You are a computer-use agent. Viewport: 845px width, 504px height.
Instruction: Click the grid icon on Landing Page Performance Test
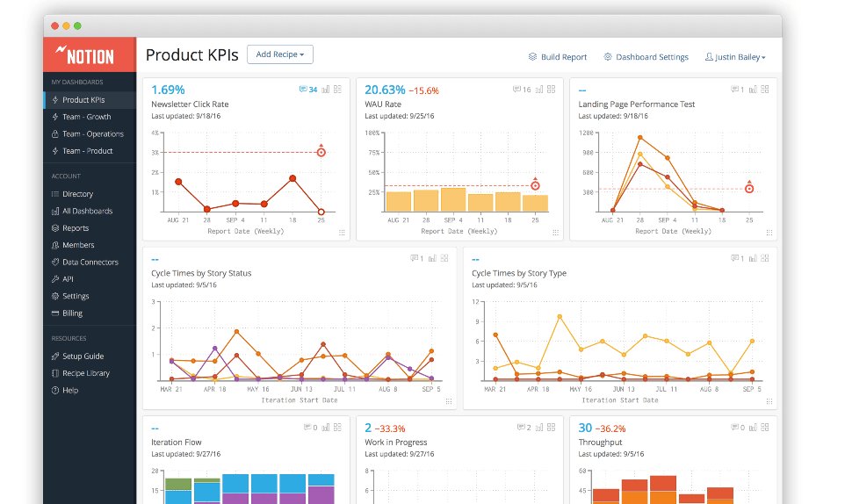pyautogui.click(x=765, y=90)
